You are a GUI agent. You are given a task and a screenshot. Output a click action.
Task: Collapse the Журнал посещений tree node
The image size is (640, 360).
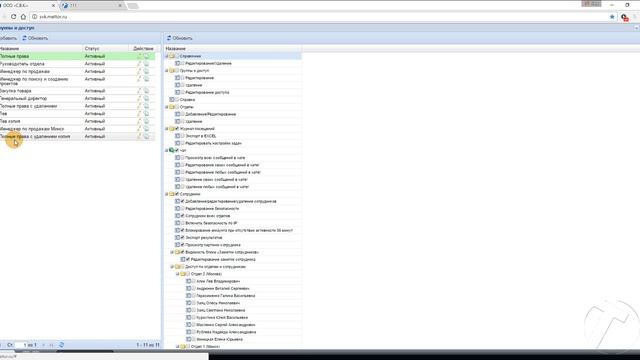pyautogui.click(x=167, y=129)
